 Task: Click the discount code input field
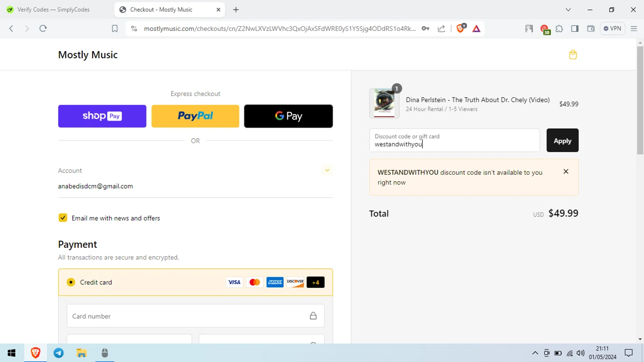pos(454,140)
